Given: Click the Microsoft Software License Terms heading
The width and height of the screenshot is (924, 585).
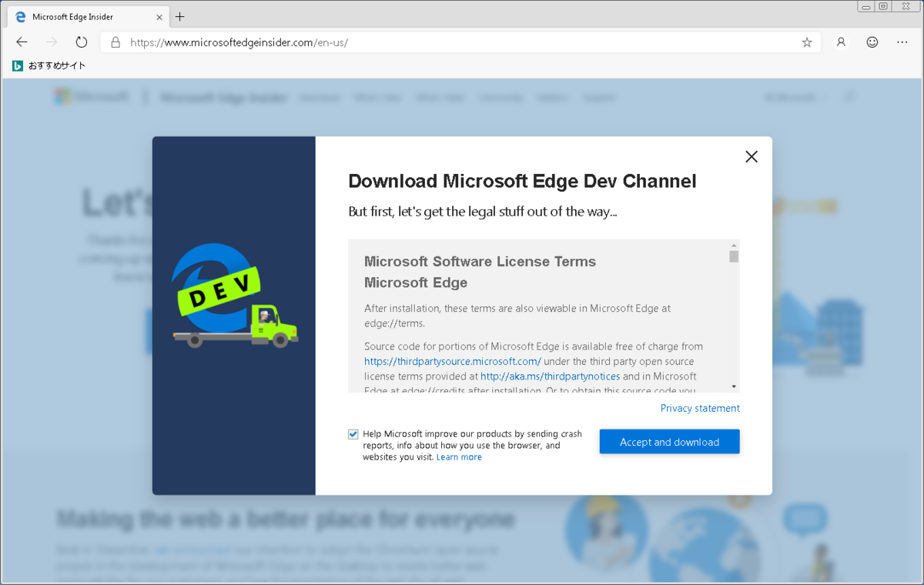Looking at the screenshot, I should (x=480, y=262).
